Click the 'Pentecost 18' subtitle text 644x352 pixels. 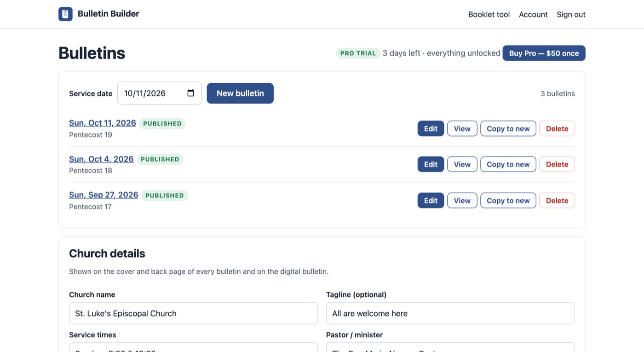[x=91, y=171]
